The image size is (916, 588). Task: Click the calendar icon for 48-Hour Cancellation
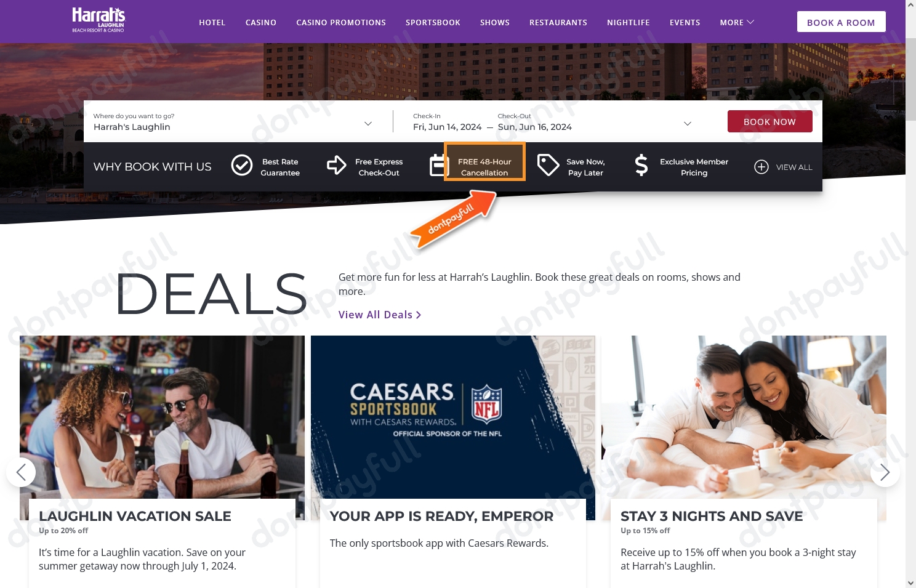(438, 166)
